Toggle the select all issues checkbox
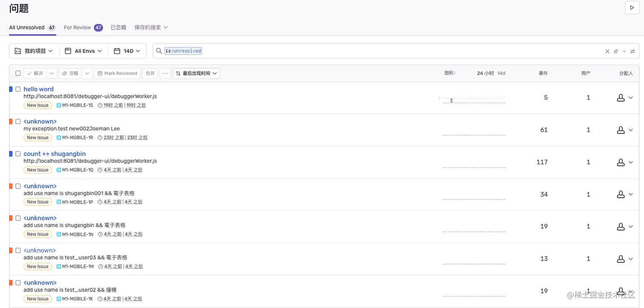Image resolution: width=644 pixels, height=308 pixels. coord(18,73)
